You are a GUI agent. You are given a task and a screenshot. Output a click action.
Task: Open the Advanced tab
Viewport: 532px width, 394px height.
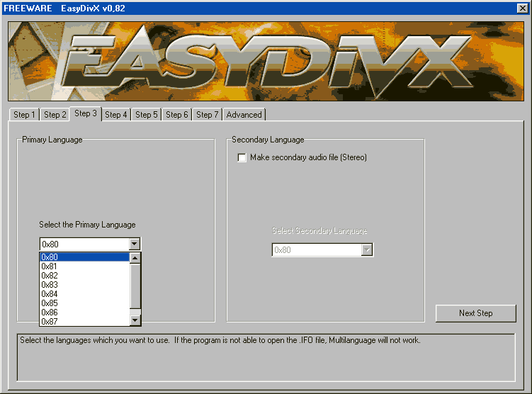click(x=244, y=115)
